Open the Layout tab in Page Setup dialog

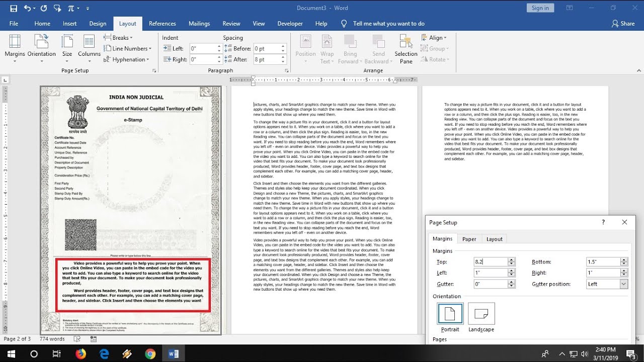pyautogui.click(x=495, y=239)
